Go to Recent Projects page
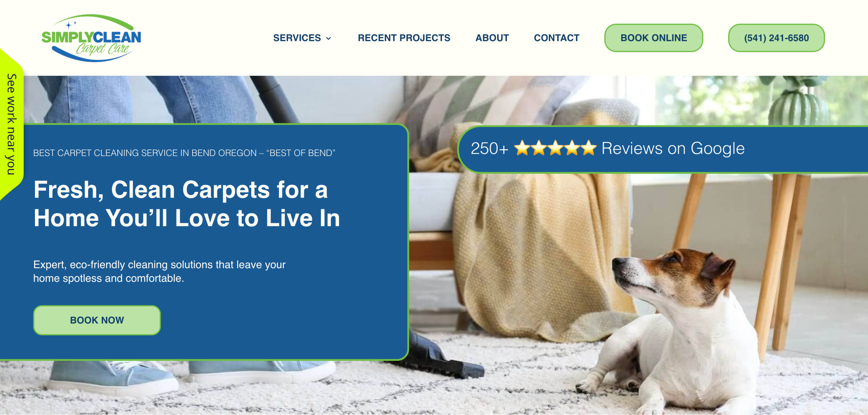 click(x=404, y=38)
